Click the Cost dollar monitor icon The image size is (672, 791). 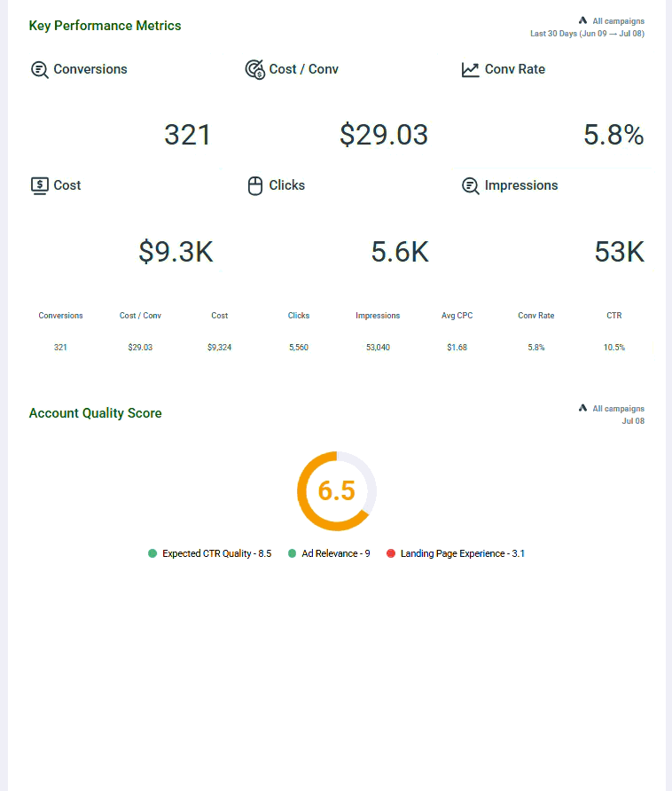pyautogui.click(x=40, y=185)
